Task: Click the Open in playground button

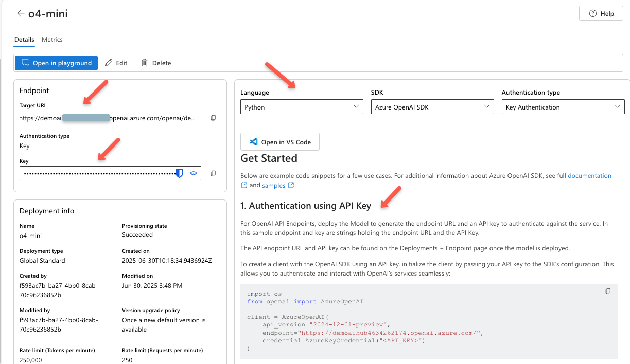Action: 56,63
